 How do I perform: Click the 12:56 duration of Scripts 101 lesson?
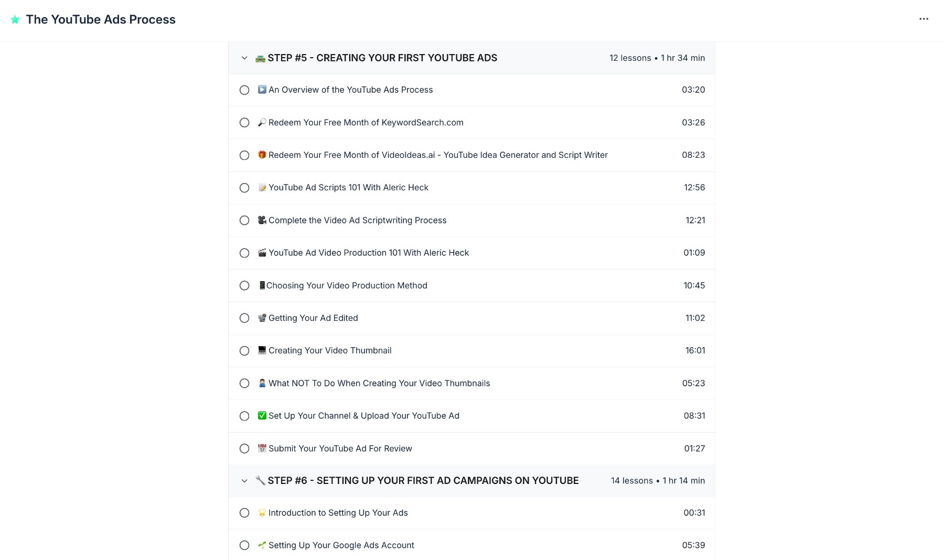pyautogui.click(x=694, y=187)
